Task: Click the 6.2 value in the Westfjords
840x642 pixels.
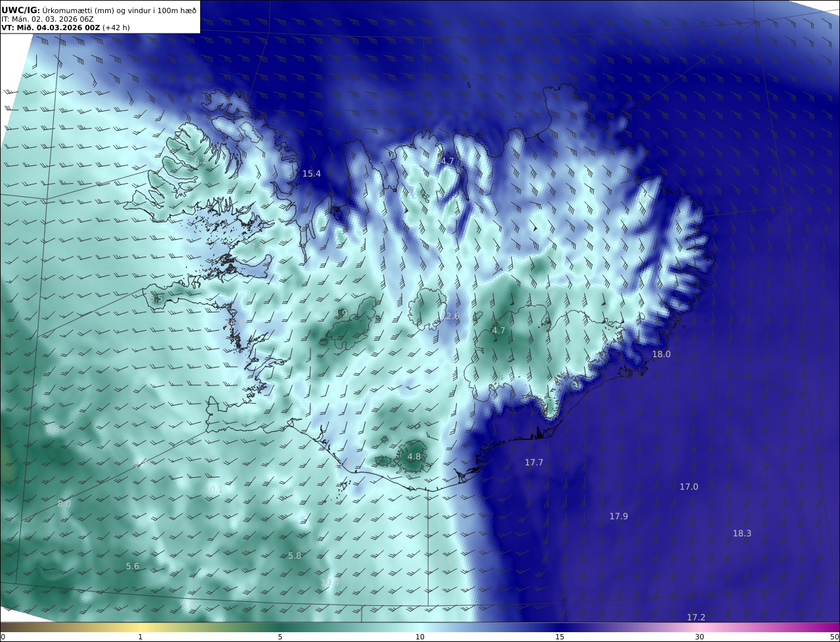Action: point(201,161)
